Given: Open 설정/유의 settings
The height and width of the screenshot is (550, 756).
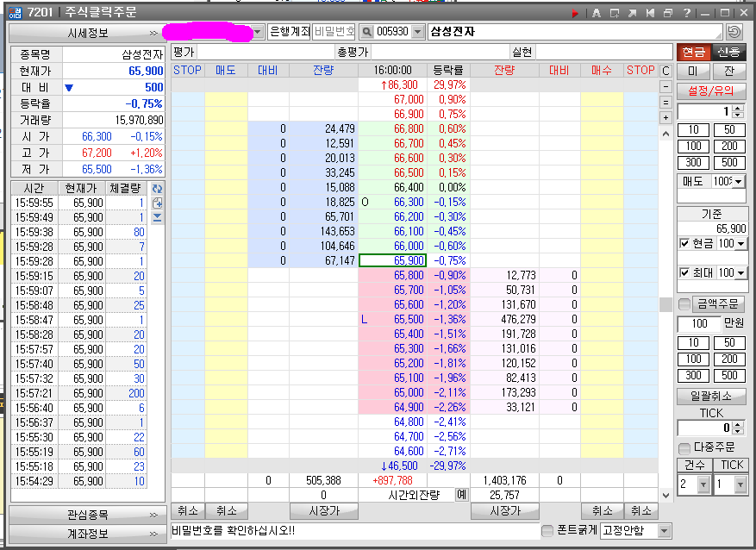Looking at the screenshot, I should pyautogui.click(x=711, y=91).
